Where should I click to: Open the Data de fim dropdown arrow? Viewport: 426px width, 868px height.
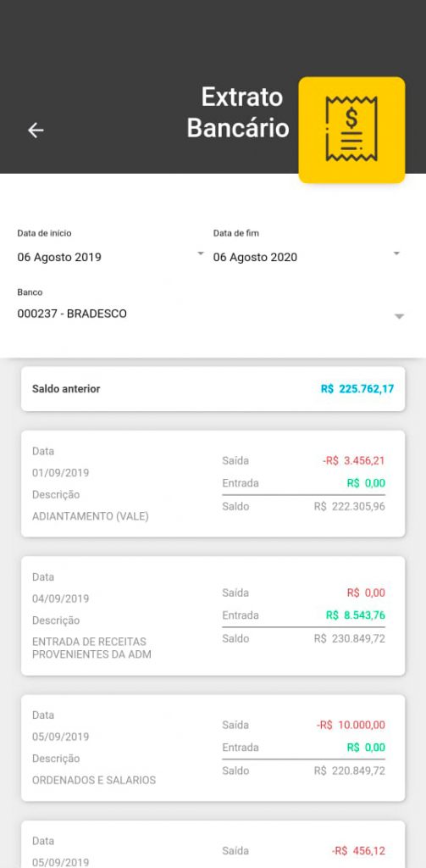pyautogui.click(x=396, y=253)
